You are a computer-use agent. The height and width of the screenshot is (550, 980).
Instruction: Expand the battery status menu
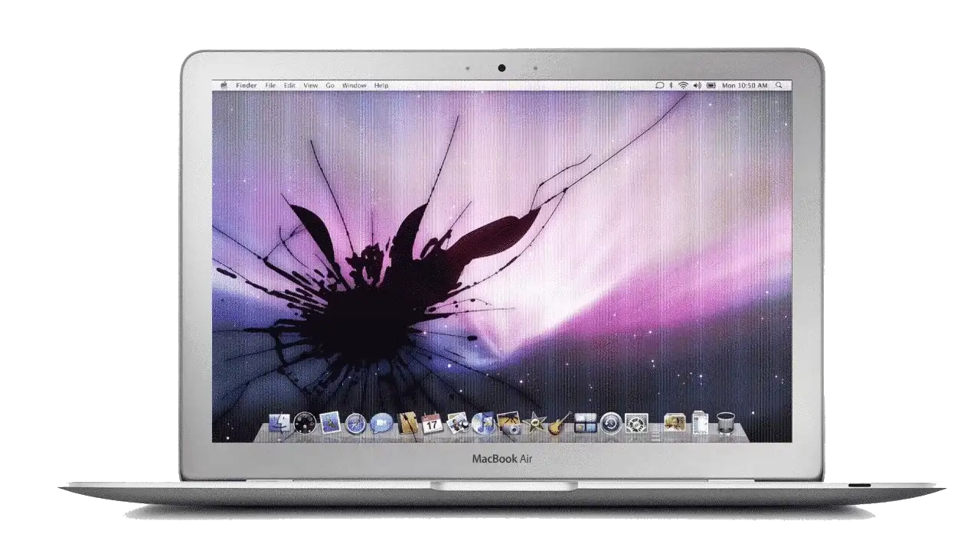coord(711,86)
